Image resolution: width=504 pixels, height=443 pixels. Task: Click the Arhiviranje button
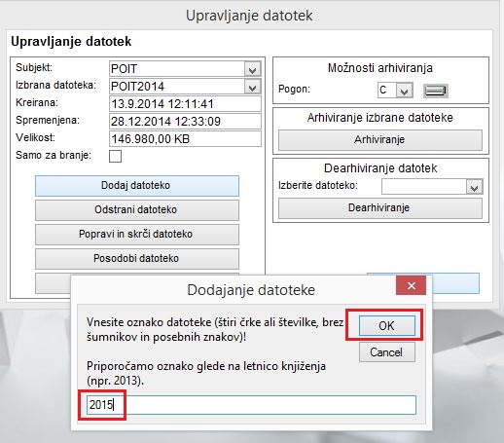point(380,140)
